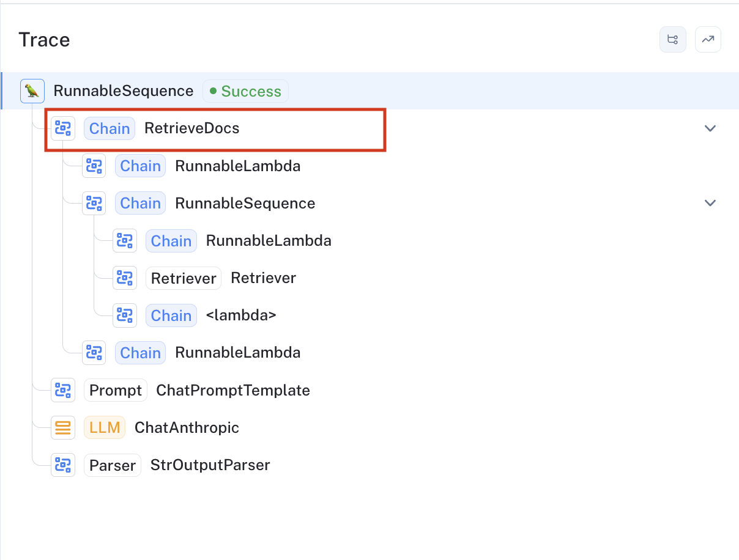Select RunnableLambda name directly above the Retriever row
This screenshot has width=739, height=560.
point(269,241)
